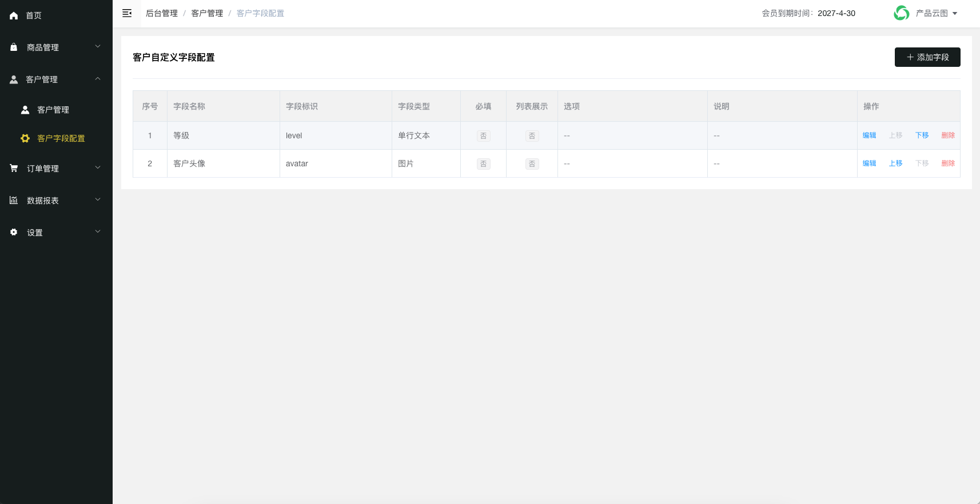Click the chart icon for 数据报表

[x=14, y=200]
